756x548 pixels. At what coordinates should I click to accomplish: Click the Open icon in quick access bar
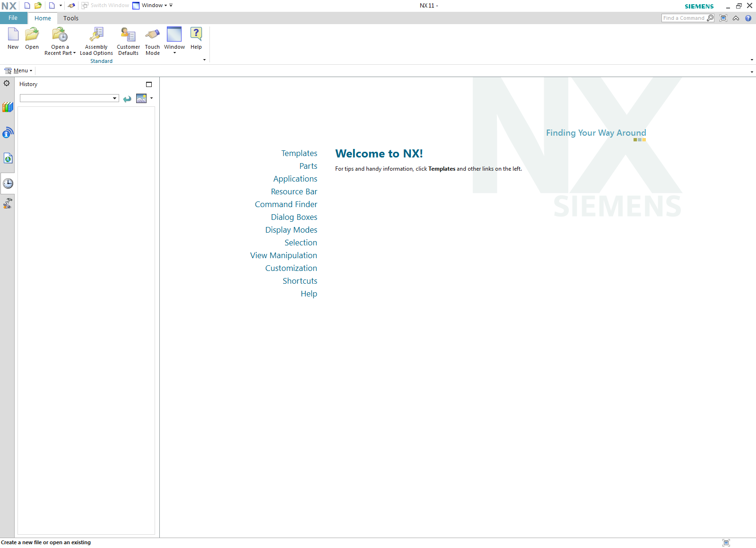[38, 6]
